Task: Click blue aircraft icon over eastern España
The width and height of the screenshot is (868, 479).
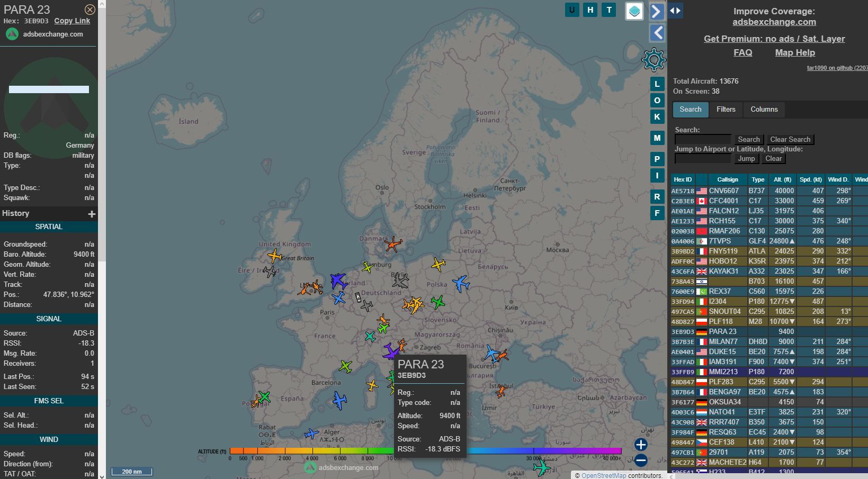Action: tap(339, 400)
